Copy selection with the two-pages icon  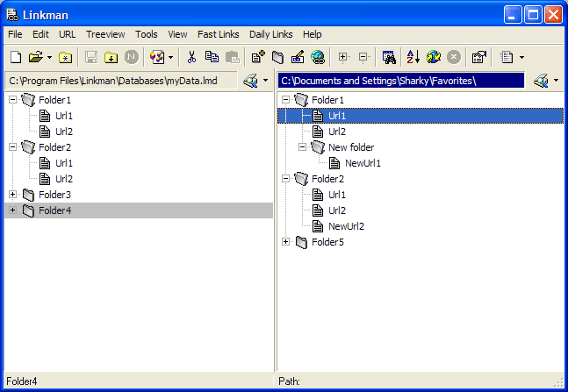coord(212,57)
